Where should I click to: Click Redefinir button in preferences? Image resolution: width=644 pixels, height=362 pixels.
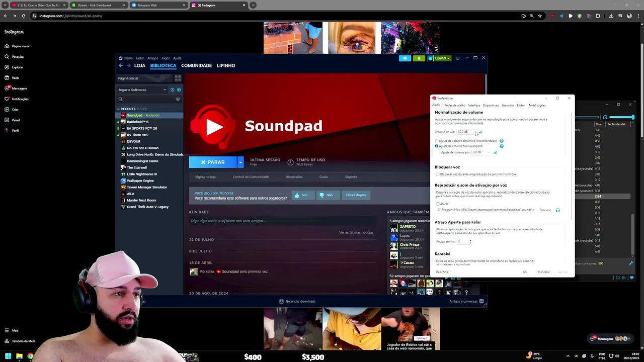pyautogui.click(x=442, y=272)
